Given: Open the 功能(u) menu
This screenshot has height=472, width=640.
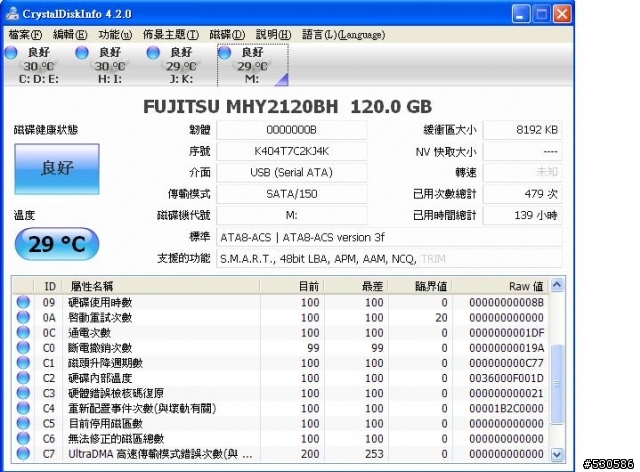Looking at the screenshot, I should 115,35.
